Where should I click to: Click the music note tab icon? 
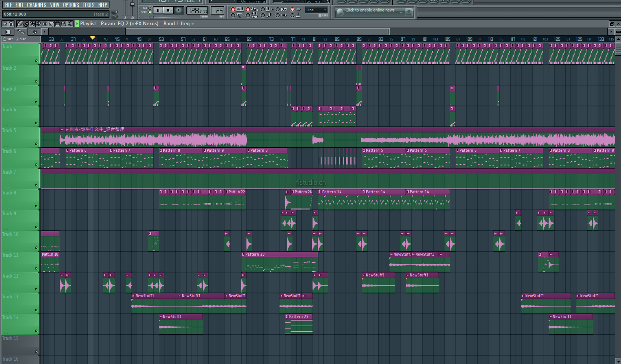pyautogui.click(x=35, y=32)
